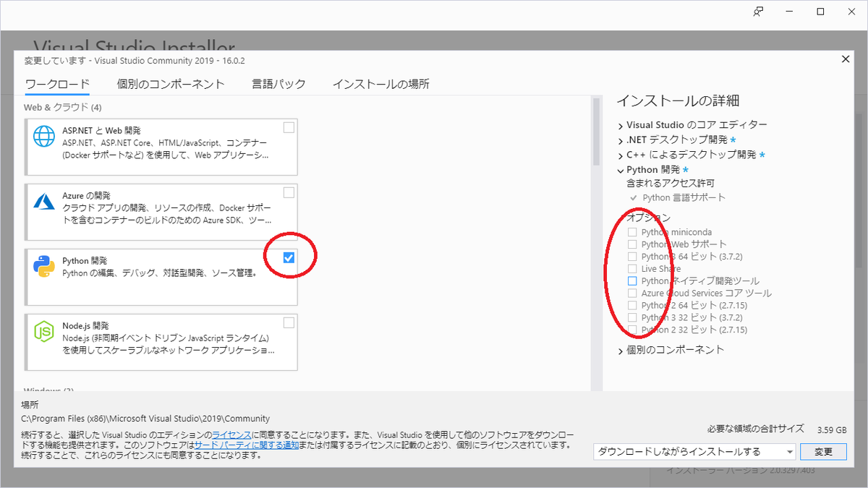Open the feedback icon in the title bar

tap(757, 12)
